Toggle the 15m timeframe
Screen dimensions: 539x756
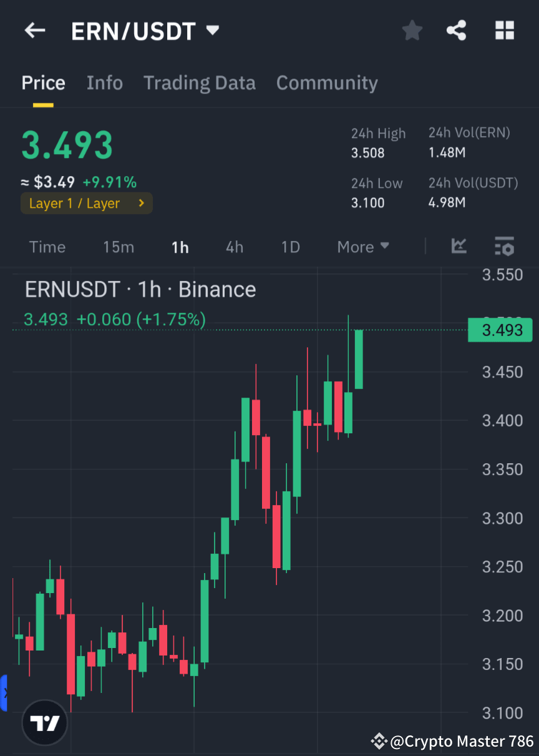pyautogui.click(x=119, y=247)
